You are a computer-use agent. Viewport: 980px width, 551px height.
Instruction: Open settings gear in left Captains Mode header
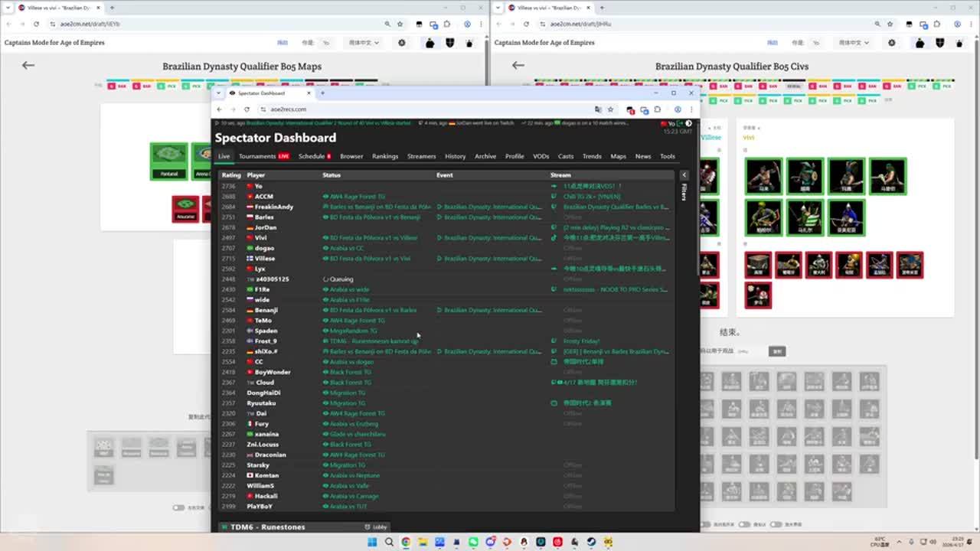(x=402, y=43)
